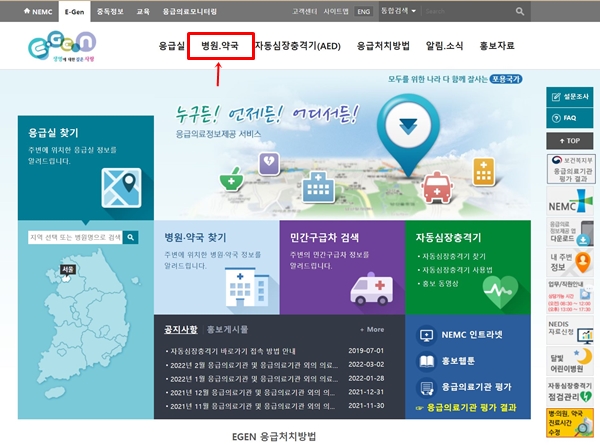Open the 민간구급차 검색 tile
The image size is (600, 445).
pyautogui.click(x=342, y=267)
